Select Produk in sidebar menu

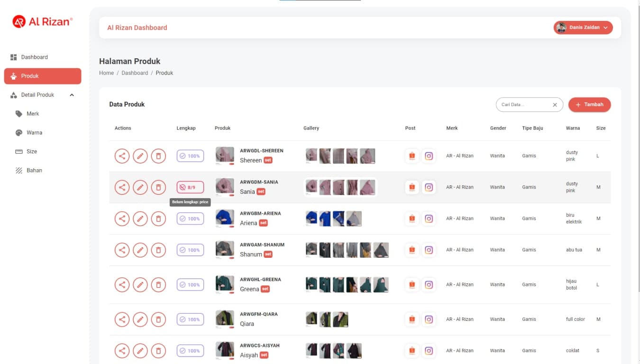(43, 76)
